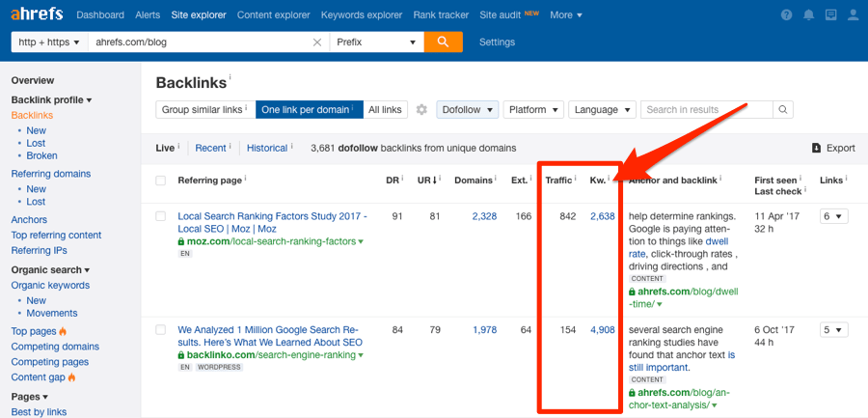The image size is (868, 418).
Task: Switch to the Recent backlinks tab
Action: point(211,148)
